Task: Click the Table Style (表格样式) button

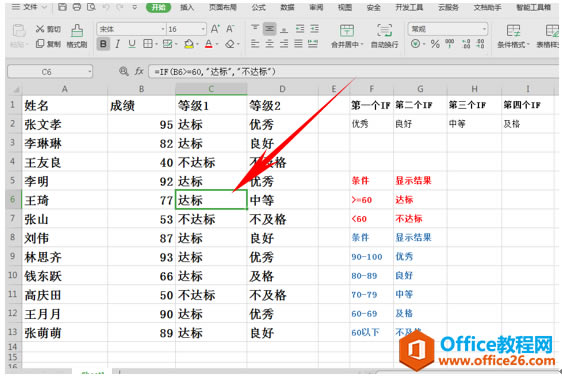Action: [x=548, y=36]
